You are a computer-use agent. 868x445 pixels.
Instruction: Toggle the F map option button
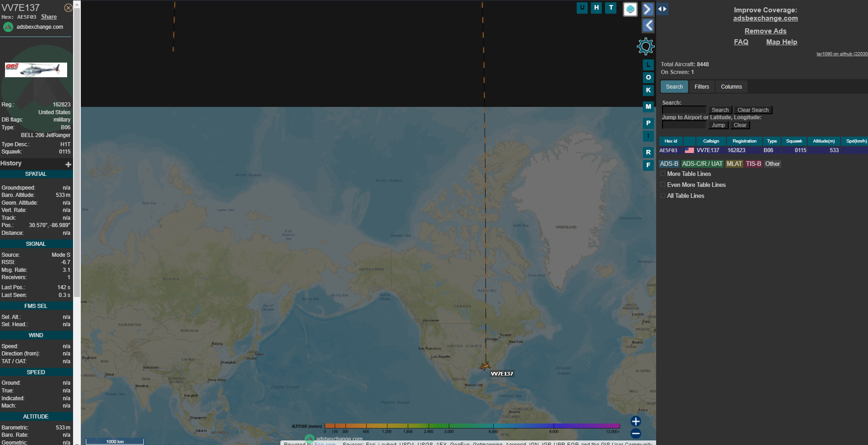[648, 165]
